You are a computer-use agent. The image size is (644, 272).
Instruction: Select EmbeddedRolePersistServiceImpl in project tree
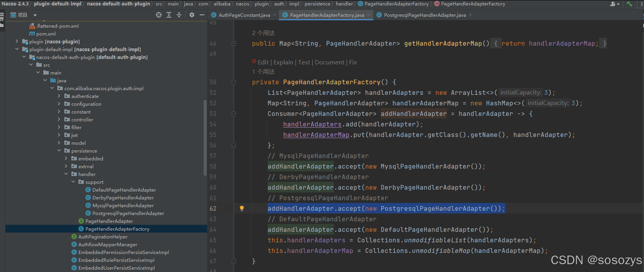click(116, 260)
